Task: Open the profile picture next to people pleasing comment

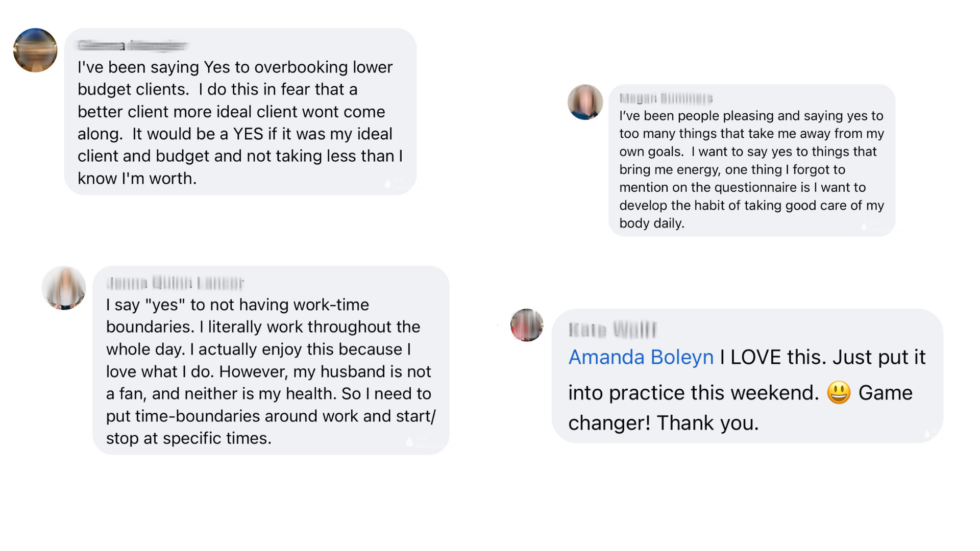Action: (585, 102)
